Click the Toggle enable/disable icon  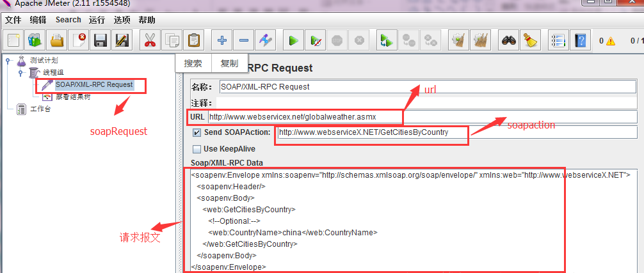(x=265, y=40)
